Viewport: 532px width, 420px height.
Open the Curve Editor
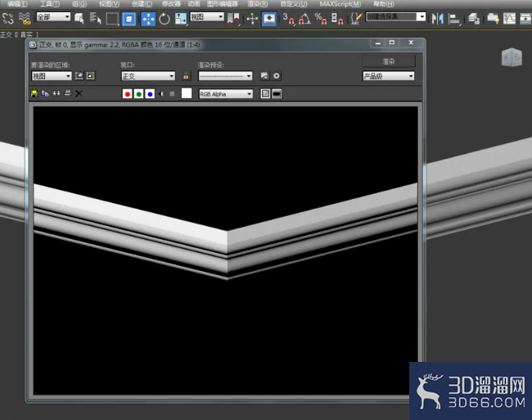[509, 19]
